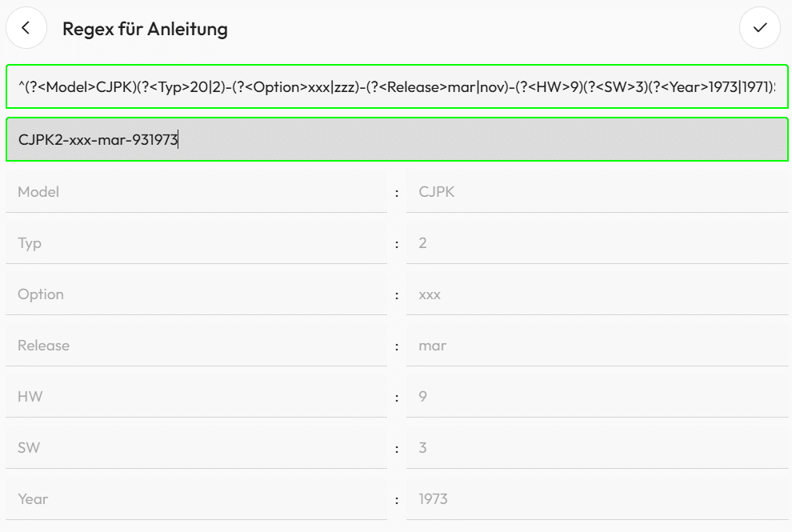Click the regex pattern input field
The image size is (792, 532).
tap(397, 86)
